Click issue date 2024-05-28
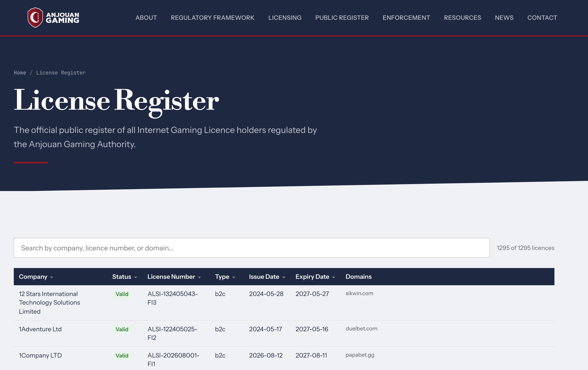Image resolution: width=588 pixels, height=370 pixels. click(266, 294)
